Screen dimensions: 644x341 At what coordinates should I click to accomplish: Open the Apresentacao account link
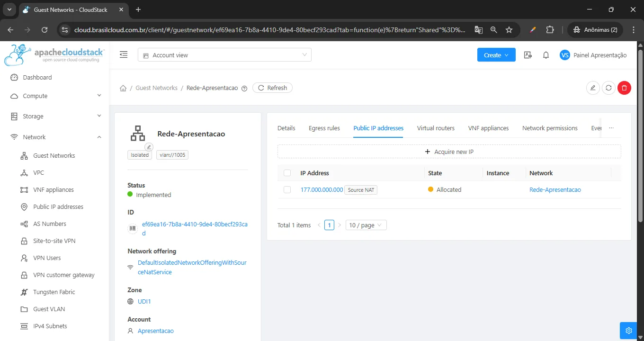(x=155, y=331)
